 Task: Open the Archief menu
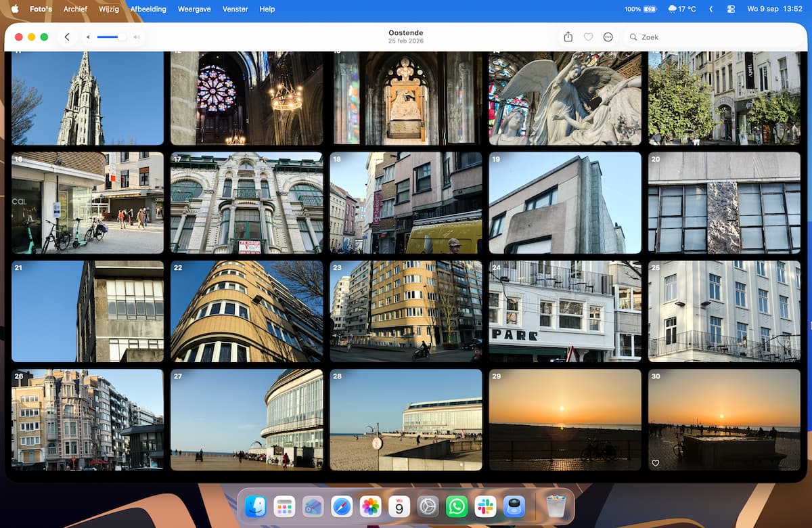point(75,9)
